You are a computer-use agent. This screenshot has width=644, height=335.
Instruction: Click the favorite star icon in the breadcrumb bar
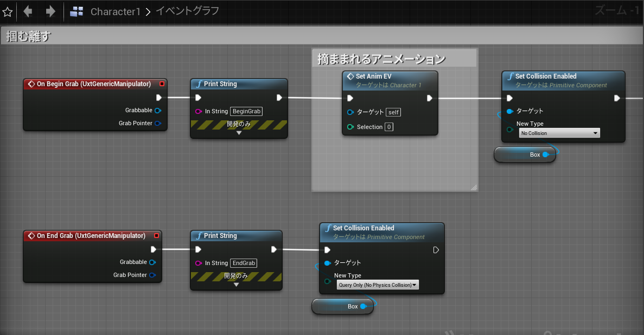[x=8, y=11]
